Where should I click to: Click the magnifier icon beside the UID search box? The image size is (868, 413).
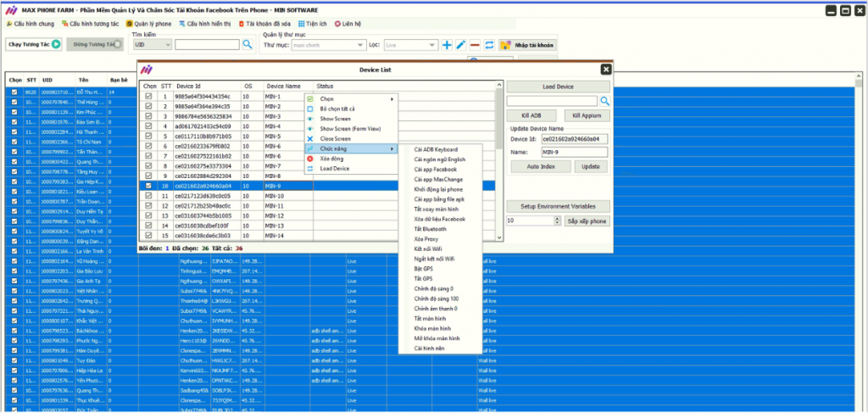pos(248,45)
